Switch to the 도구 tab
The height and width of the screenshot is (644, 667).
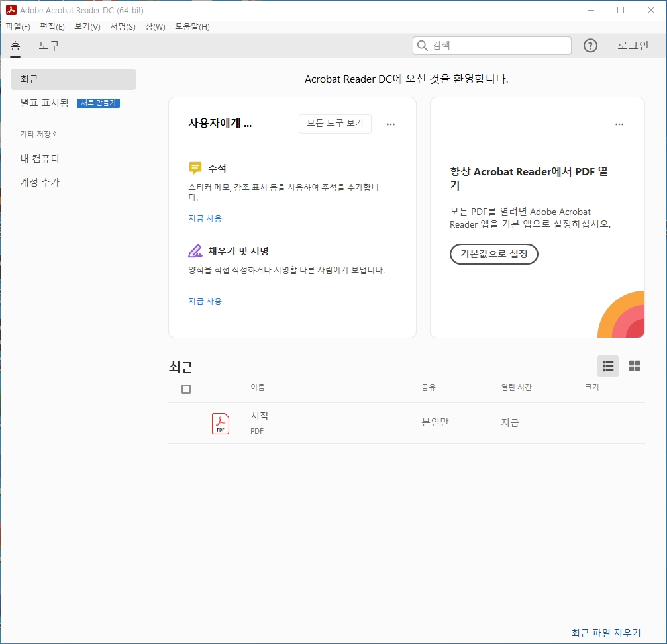(x=49, y=46)
